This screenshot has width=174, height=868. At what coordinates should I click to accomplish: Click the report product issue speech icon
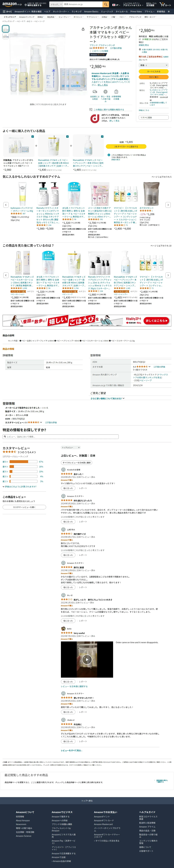tap(91, 110)
